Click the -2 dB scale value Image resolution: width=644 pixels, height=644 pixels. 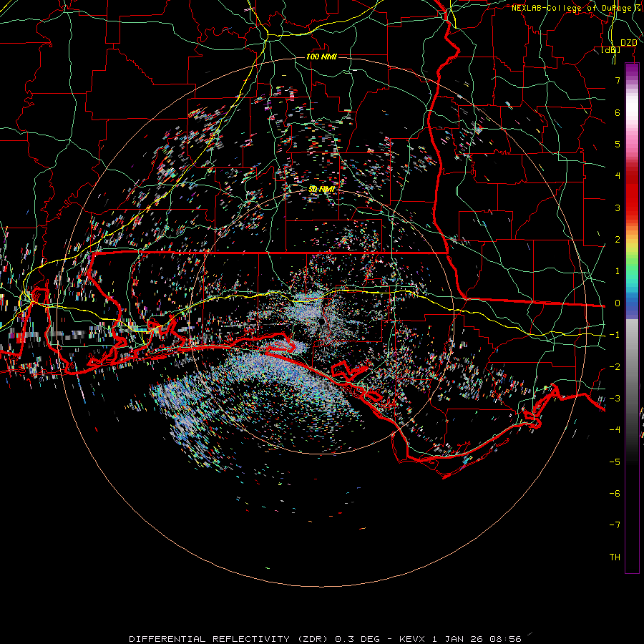coord(615,366)
